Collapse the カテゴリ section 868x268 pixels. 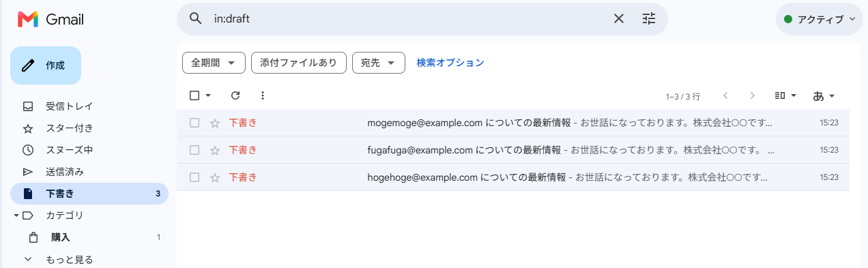pyautogui.click(x=16, y=215)
